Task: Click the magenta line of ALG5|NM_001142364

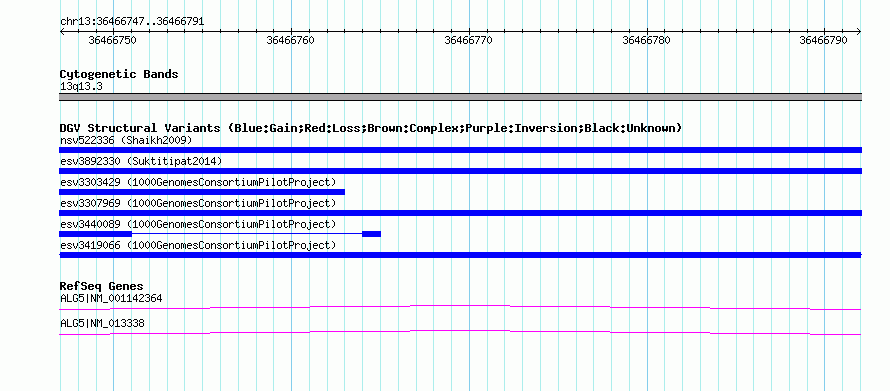Action: [460, 308]
